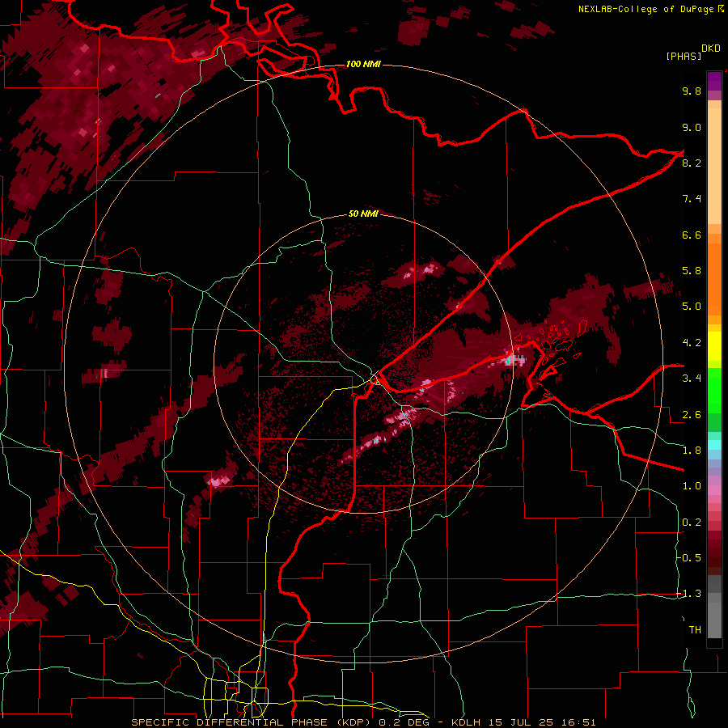Screen dimensions: 728x728
Task: Click the NEXLAB-College of DuPage credit text
Action: coord(645,9)
